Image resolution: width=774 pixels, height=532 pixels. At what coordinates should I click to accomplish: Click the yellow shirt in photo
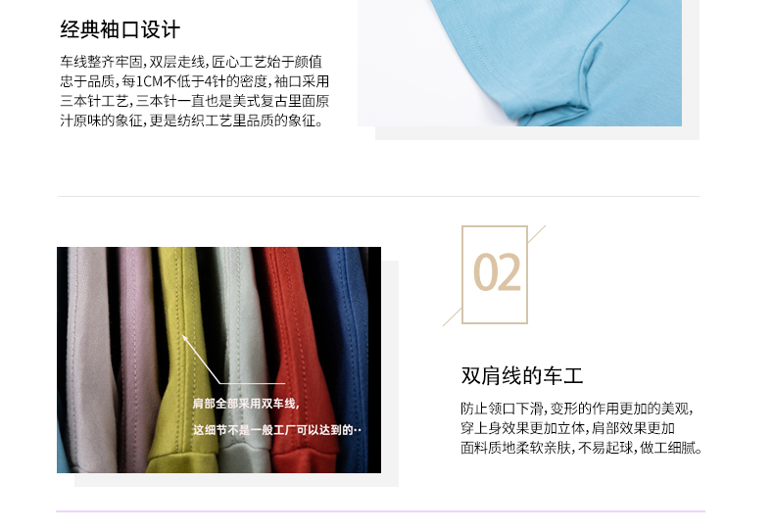point(181,356)
